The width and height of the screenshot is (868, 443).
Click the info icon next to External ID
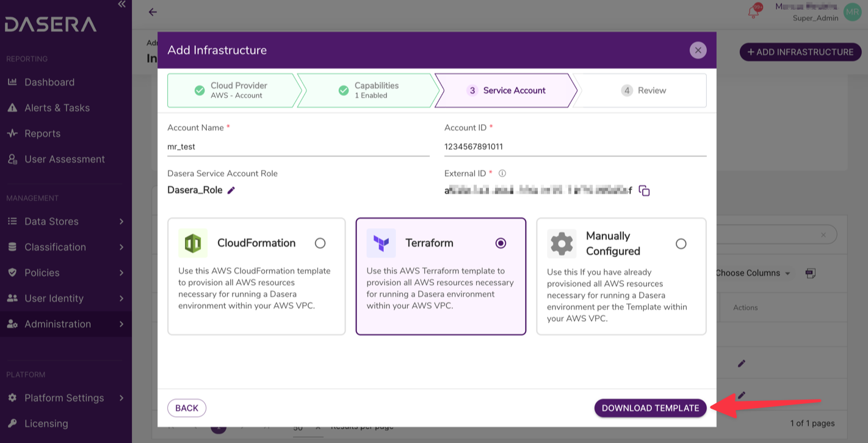click(502, 173)
